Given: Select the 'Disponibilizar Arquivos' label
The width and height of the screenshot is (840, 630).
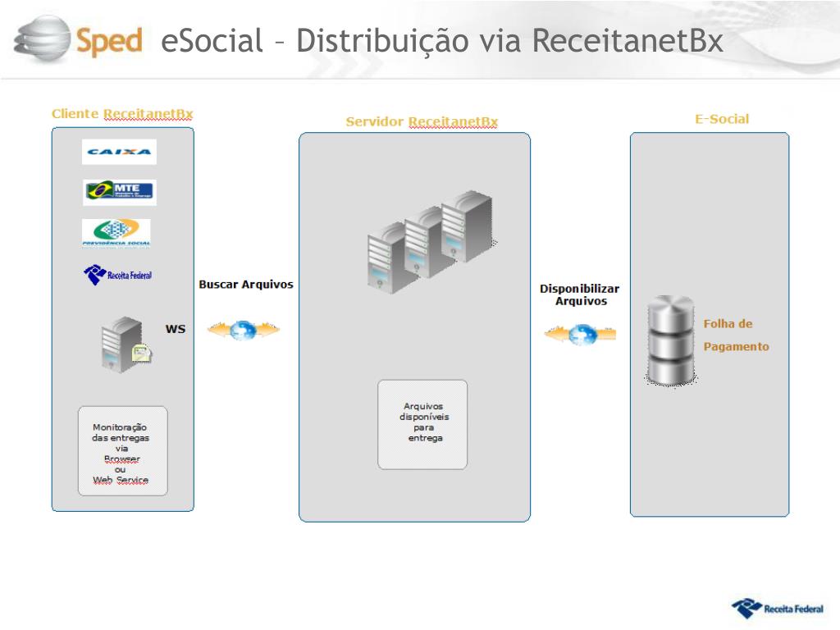Looking at the screenshot, I should coord(580,294).
